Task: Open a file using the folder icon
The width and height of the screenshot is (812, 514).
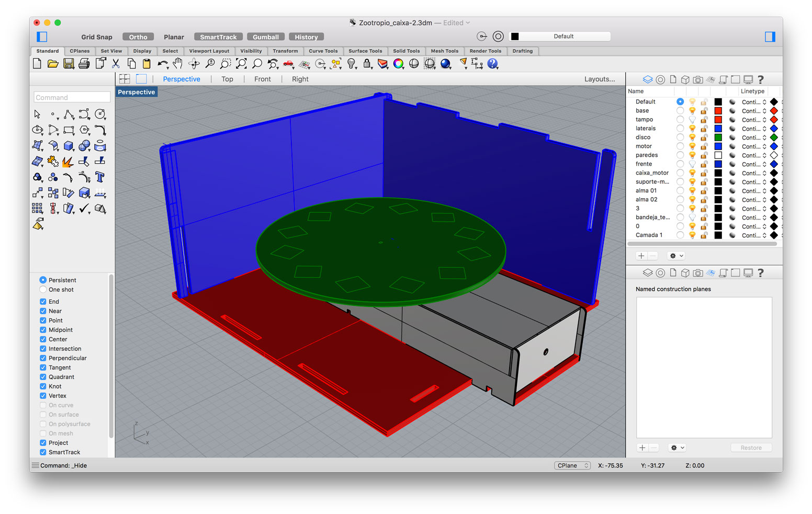Action: click(x=53, y=64)
